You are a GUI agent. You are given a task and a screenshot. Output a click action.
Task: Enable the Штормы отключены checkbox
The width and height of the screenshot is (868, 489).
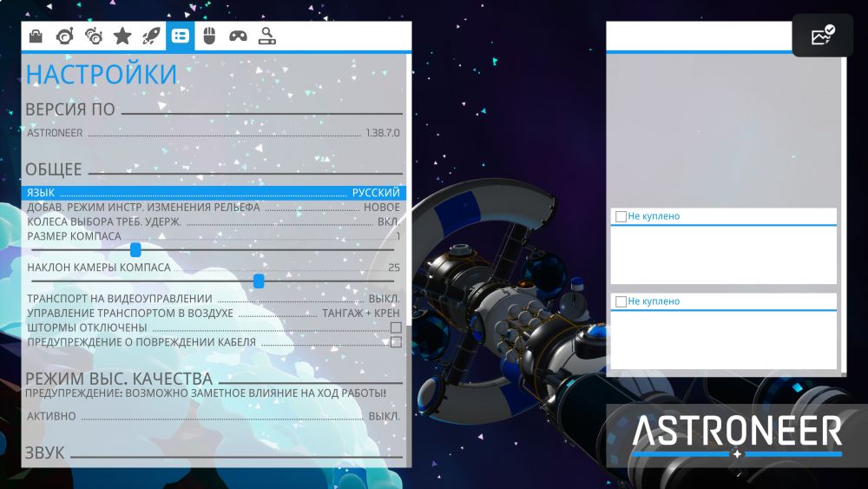point(396,327)
